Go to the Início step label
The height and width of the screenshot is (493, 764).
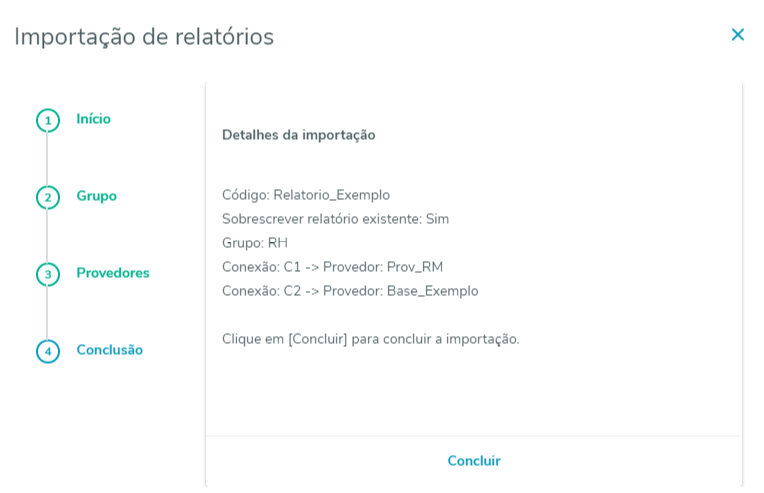[x=93, y=119]
